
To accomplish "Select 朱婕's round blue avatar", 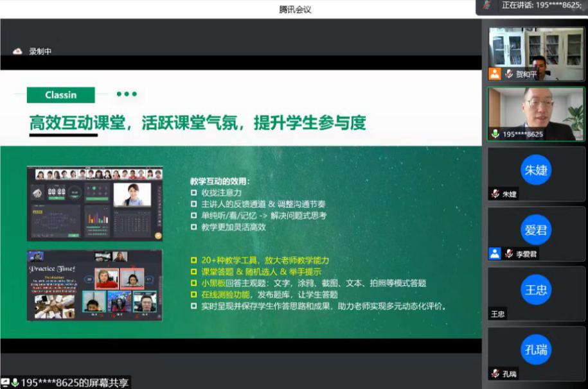I will [536, 170].
